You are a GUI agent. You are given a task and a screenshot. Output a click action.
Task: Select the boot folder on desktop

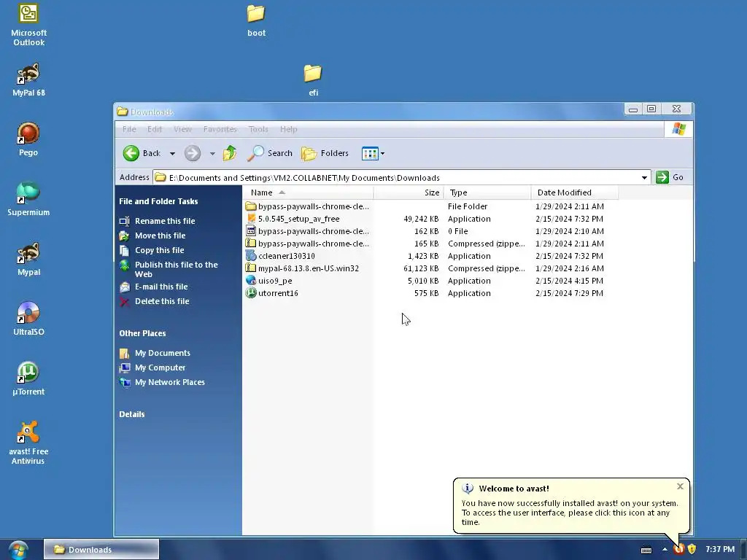[256, 20]
